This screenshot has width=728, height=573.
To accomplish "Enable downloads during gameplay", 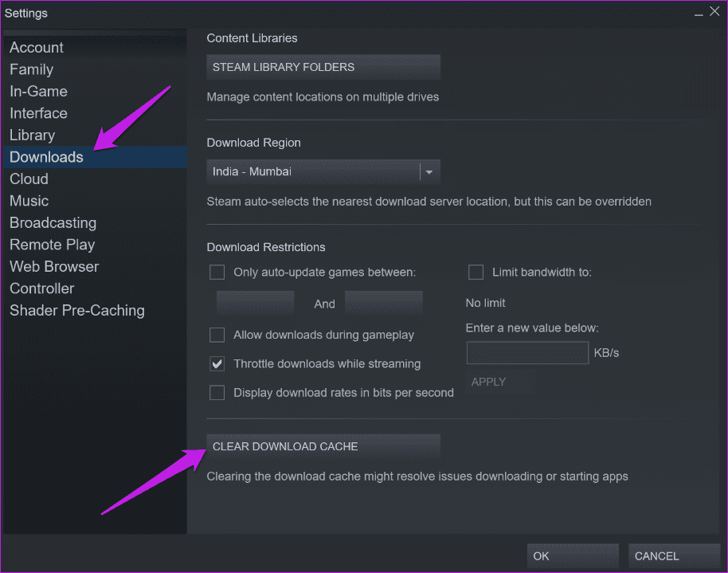I will point(217,335).
